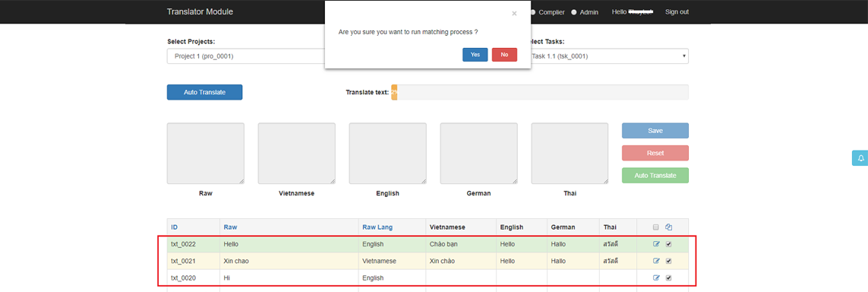Click the red Reset button
The height and width of the screenshot is (292, 868).
pyautogui.click(x=655, y=153)
